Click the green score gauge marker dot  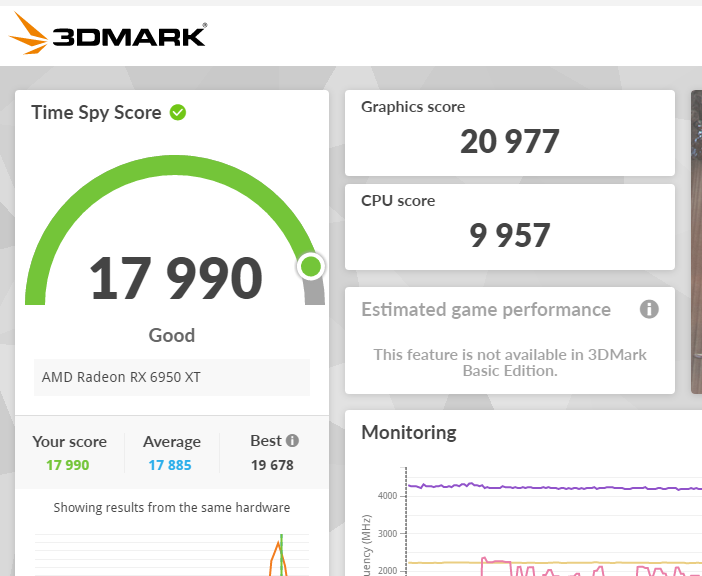pos(311,267)
